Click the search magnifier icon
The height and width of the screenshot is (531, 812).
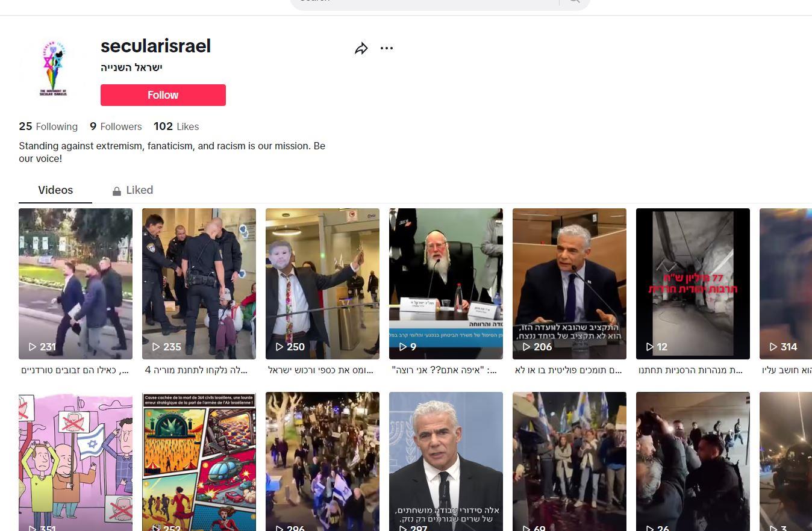pos(574,2)
